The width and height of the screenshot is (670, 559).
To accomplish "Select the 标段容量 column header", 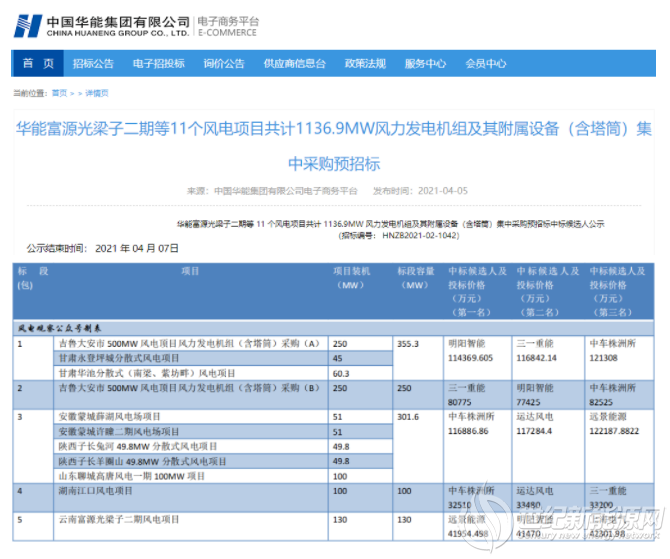I will 418,278.
